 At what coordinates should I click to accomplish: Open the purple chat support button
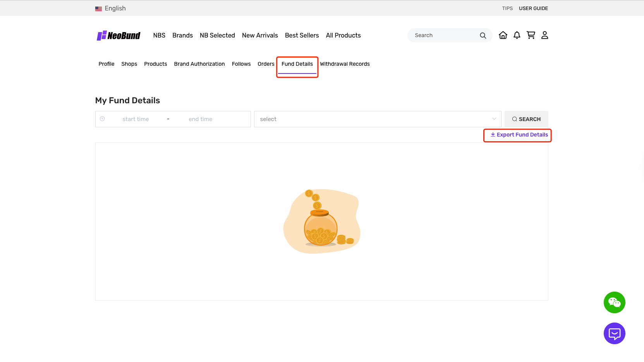coord(614,333)
